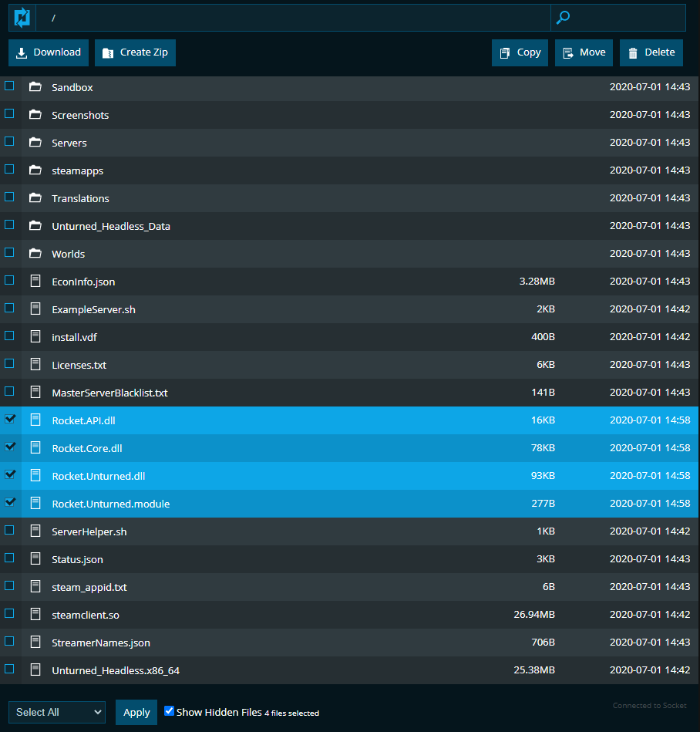Open the Unturned_Headless_Data folder
This screenshot has width=700, height=732.
click(111, 226)
